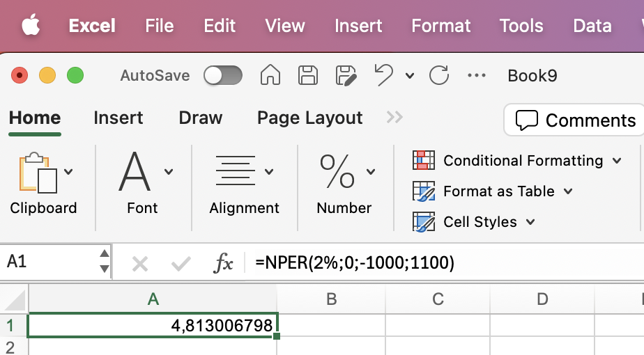This screenshot has height=355, width=644.
Task: Click the fx Insert Function icon
Action: pos(223,262)
